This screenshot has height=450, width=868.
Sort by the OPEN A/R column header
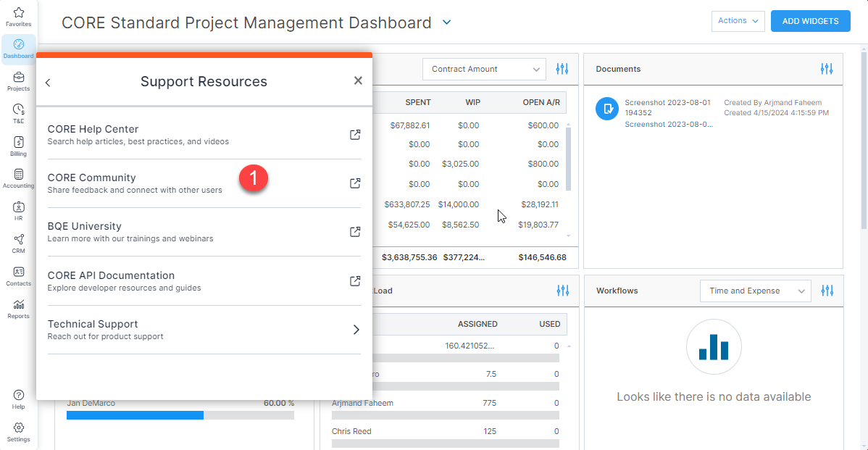[541, 102]
